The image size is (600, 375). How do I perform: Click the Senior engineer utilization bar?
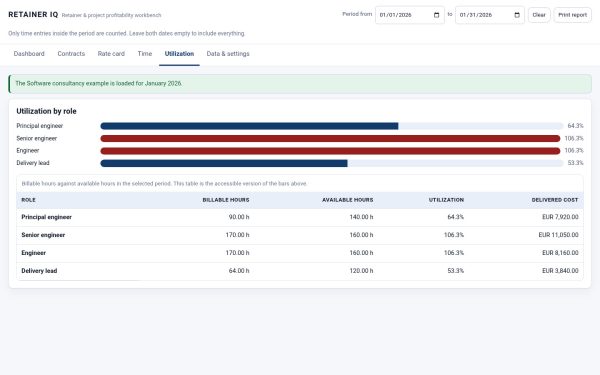tap(331, 139)
